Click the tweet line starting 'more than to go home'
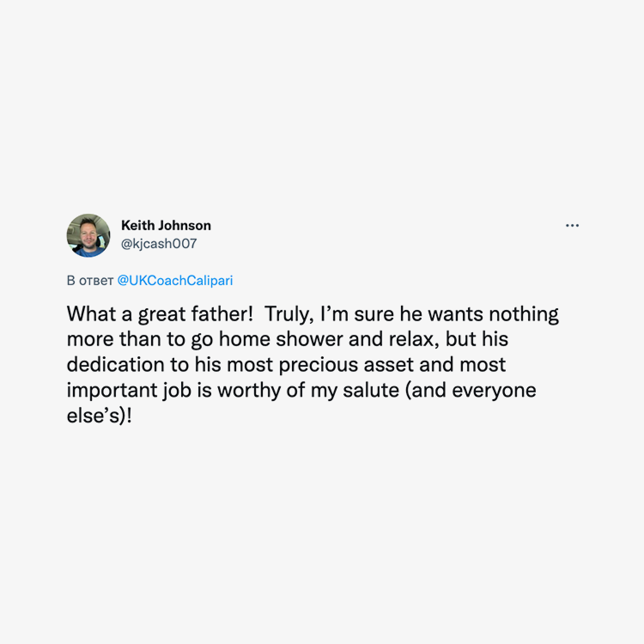Screen dimensions: 644x644 tap(288, 340)
